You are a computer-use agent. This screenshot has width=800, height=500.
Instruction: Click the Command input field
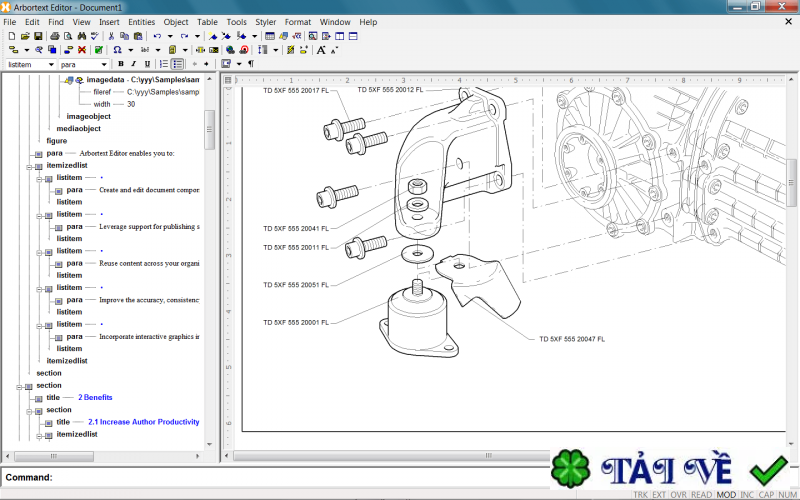300,477
